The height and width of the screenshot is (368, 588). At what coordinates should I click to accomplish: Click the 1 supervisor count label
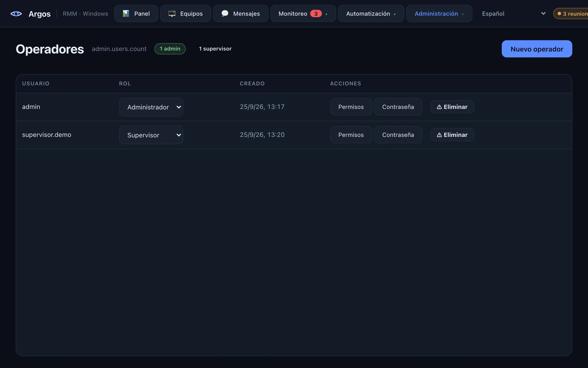click(x=215, y=49)
